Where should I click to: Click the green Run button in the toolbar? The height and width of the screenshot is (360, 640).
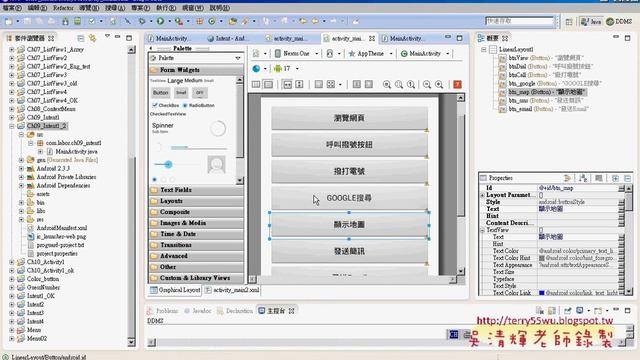pyautogui.click(x=160, y=21)
